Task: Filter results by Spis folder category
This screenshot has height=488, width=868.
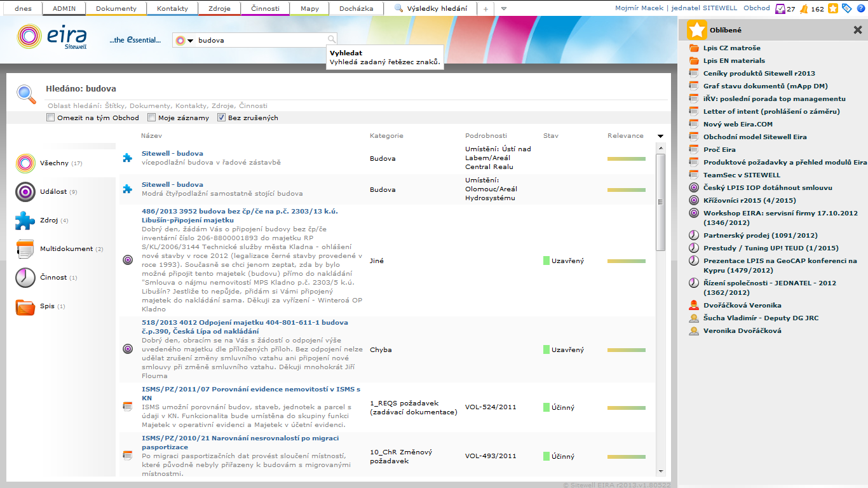Action: (x=41, y=306)
